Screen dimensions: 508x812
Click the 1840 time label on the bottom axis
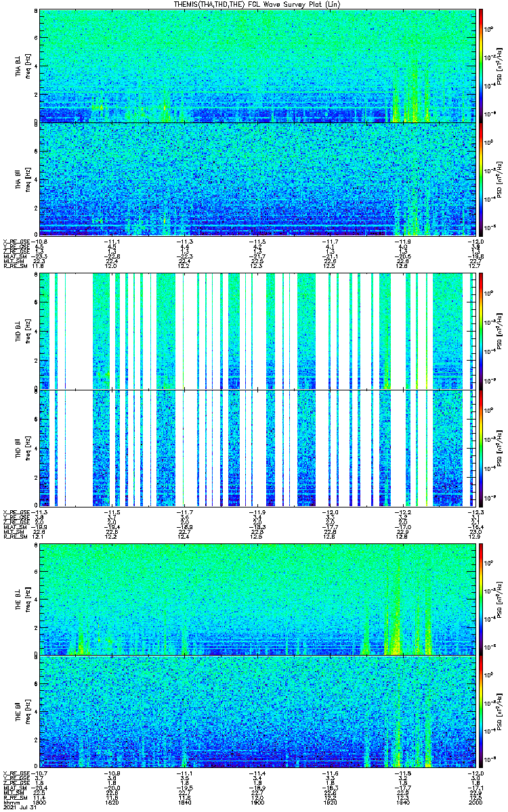click(185, 802)
